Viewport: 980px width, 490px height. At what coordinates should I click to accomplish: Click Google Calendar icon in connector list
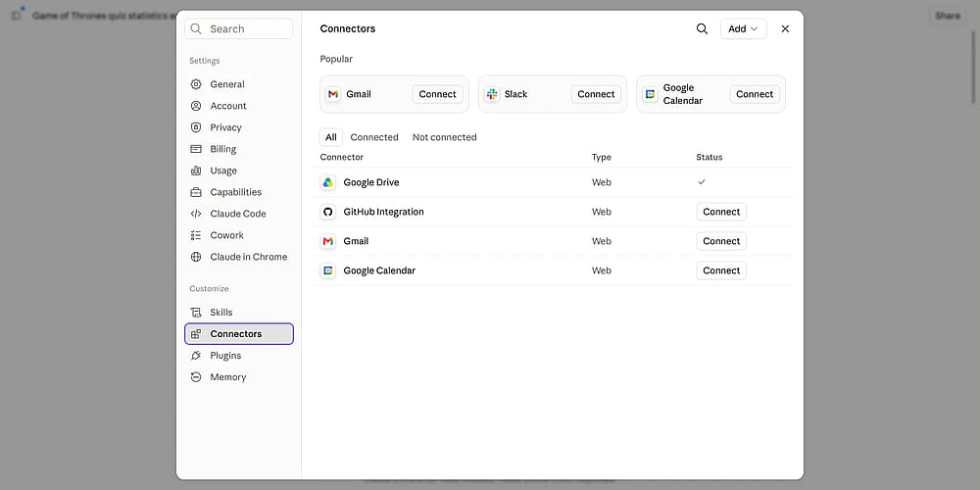(328, 270)
